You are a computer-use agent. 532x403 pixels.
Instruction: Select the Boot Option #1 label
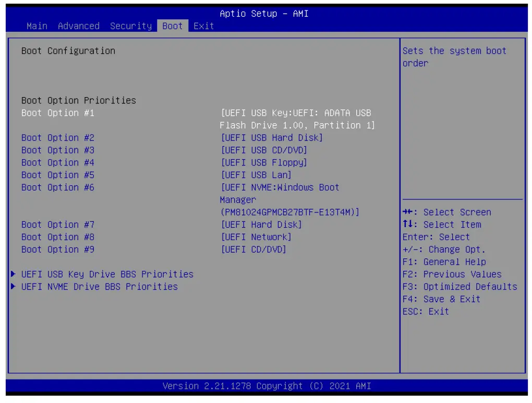(58, 113)
